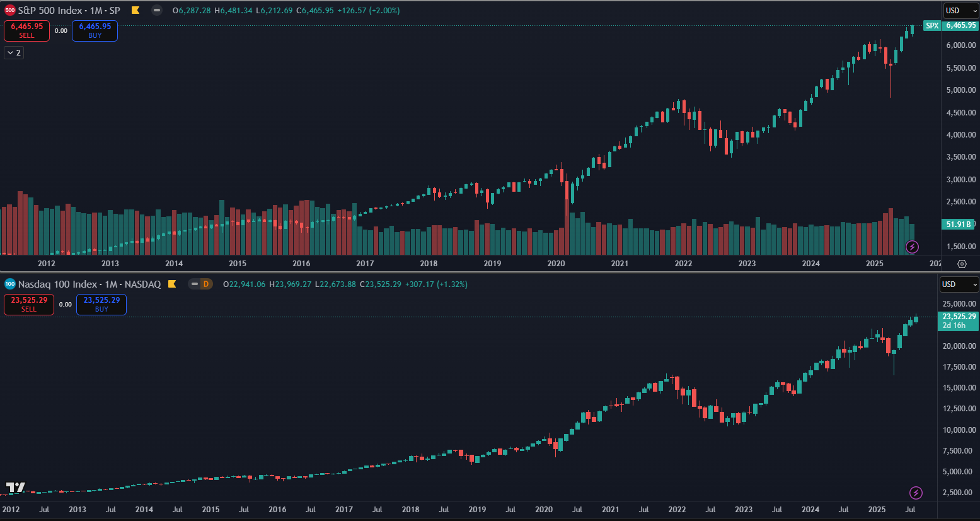Click the purple lightning icon in Nasdaq chart
Screen dimensions: 980x521
(x=916, y=493)
